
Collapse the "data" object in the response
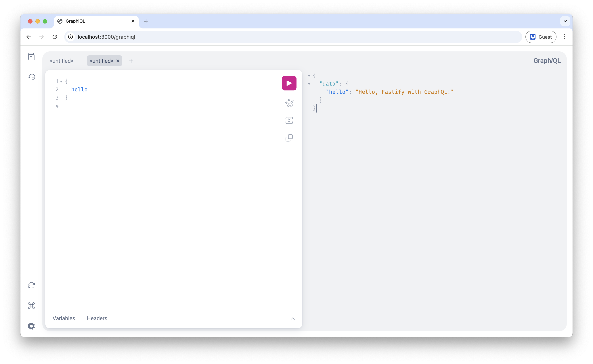309,84
